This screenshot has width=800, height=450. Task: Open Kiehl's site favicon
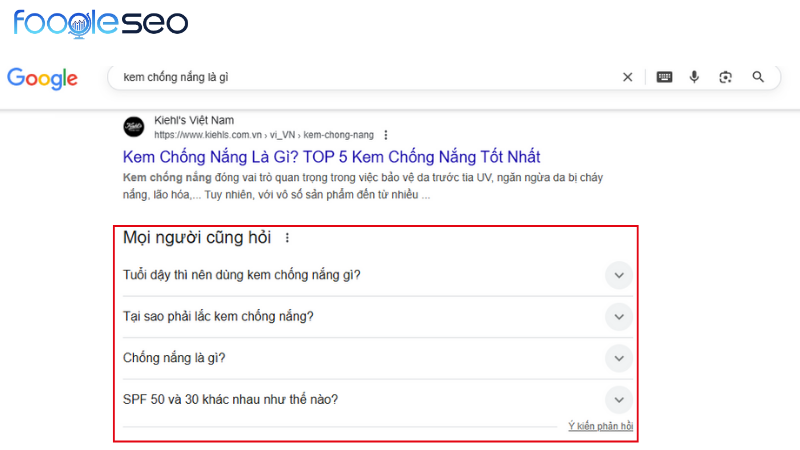click(134, 127)
